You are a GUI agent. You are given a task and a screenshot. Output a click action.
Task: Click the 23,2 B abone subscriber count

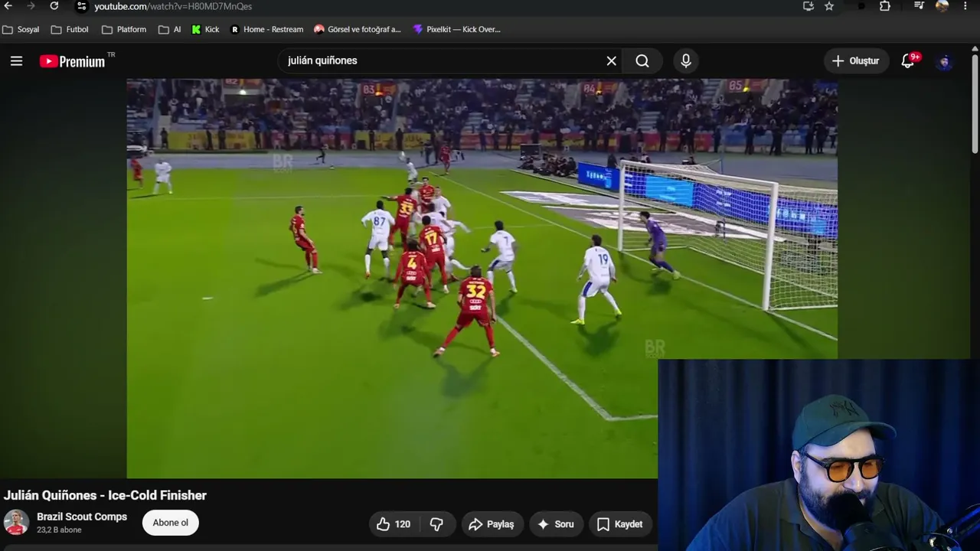[59, 530]
